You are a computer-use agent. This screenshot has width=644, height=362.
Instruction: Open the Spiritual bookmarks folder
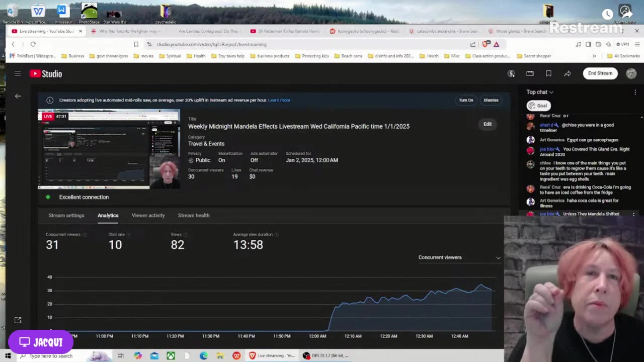pyautogui.click(x=170, y=56)
